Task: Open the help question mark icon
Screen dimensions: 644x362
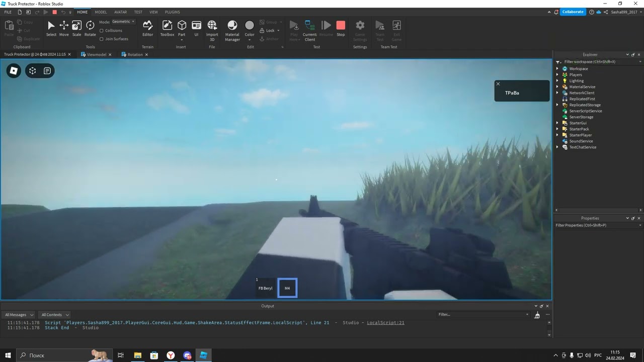Action: [592, 12]
